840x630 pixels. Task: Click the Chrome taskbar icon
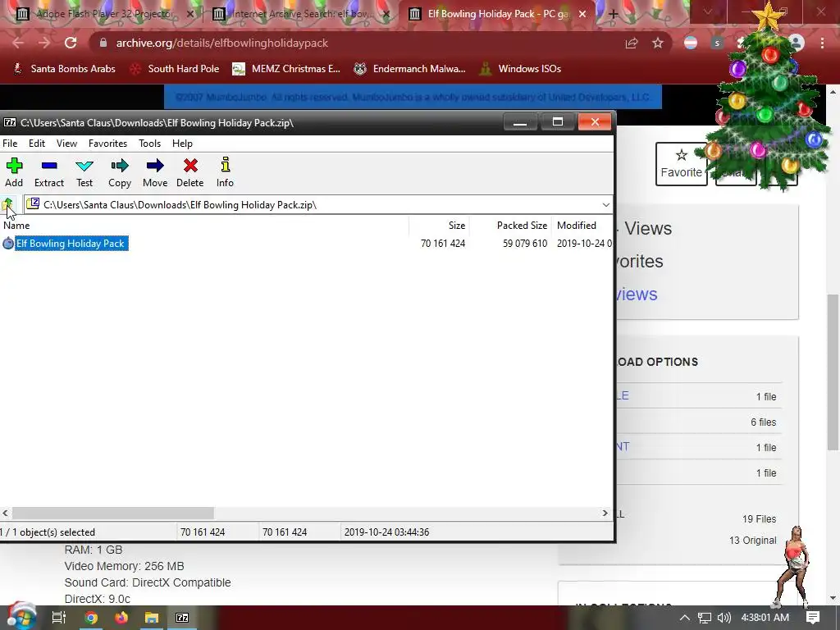(x=91, y=618)
